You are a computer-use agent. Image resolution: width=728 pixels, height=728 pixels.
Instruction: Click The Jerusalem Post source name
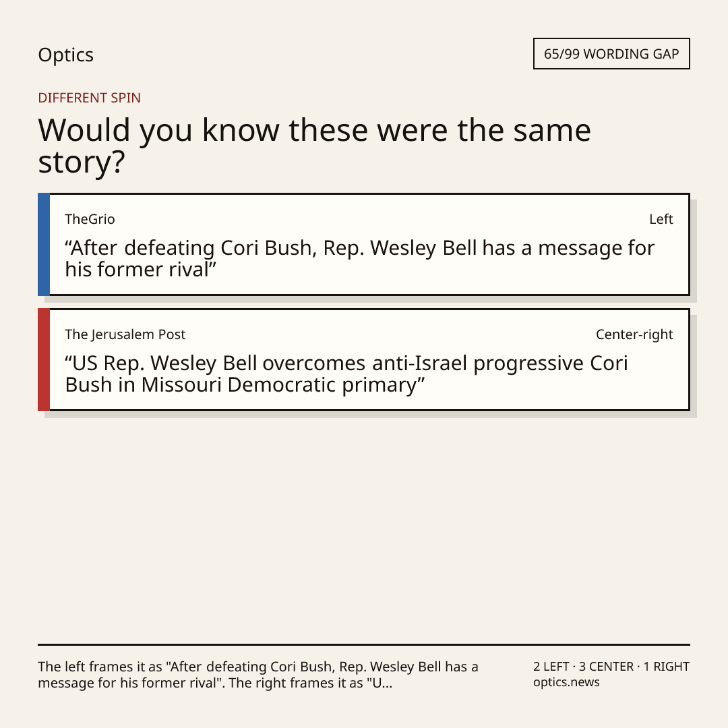point(125,334)
